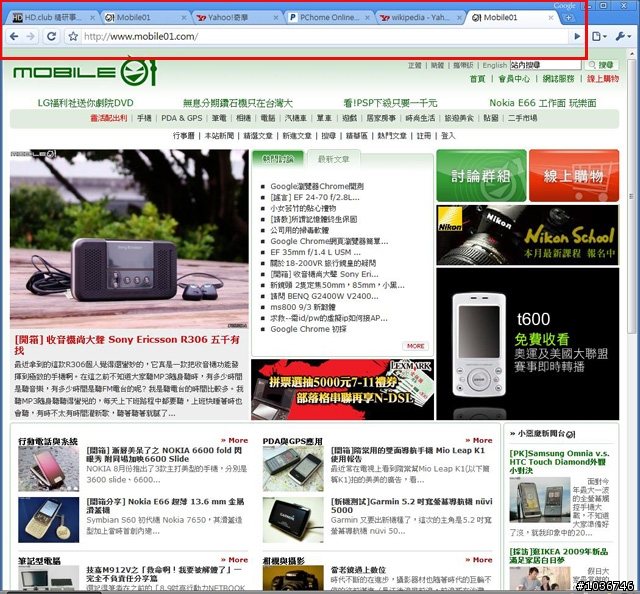Image resolution: width=640 pixels, height=594 pixels.
Task: Click the 註冊 link
Action: click(424, 136)
